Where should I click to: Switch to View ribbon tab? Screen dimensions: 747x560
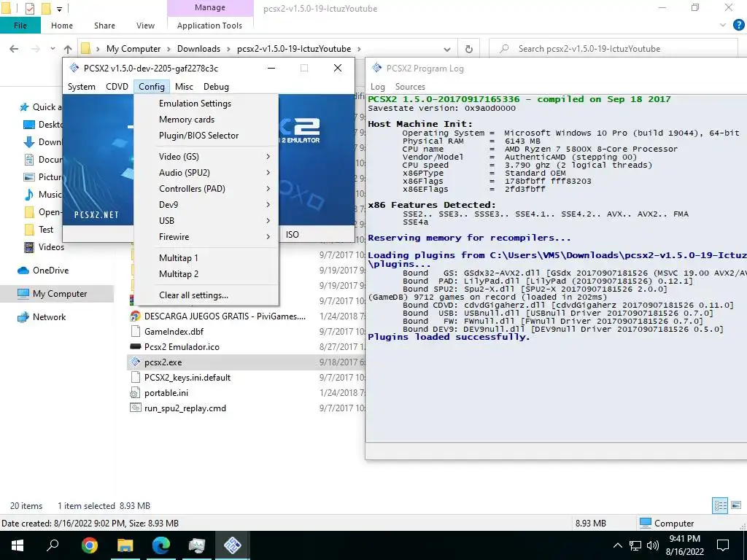[145, 26]
